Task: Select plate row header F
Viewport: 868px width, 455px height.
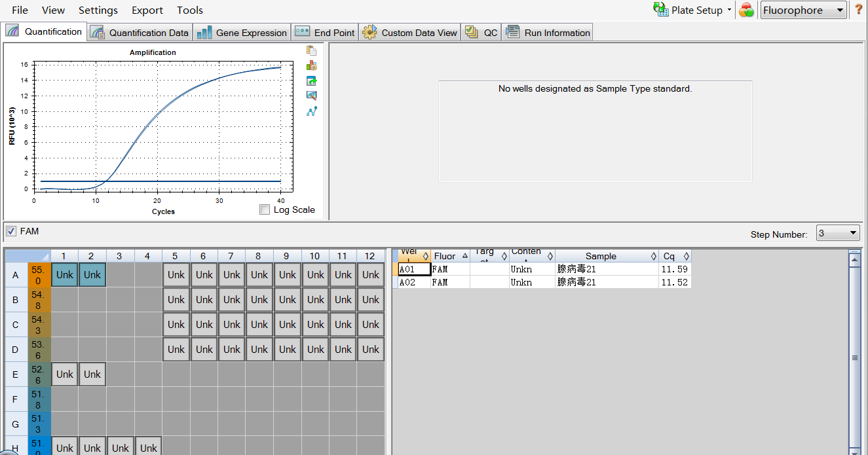Action: coord(16,399)
